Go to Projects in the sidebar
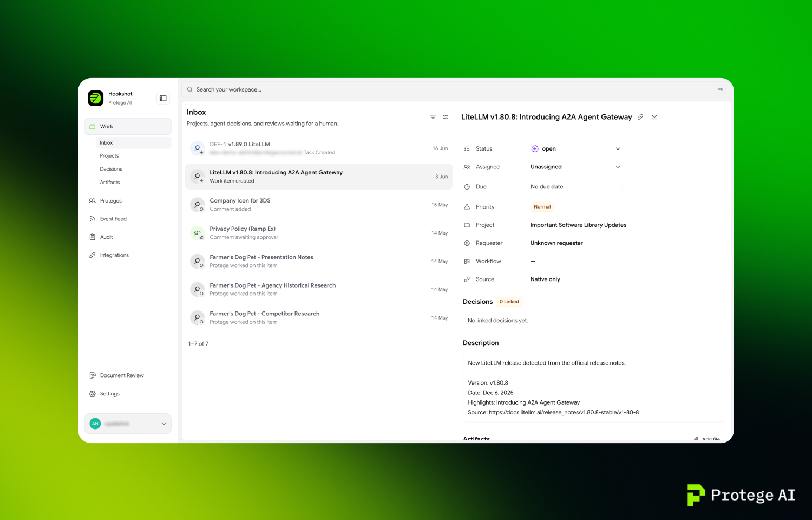812x520 pixels. tap(109, 156)
